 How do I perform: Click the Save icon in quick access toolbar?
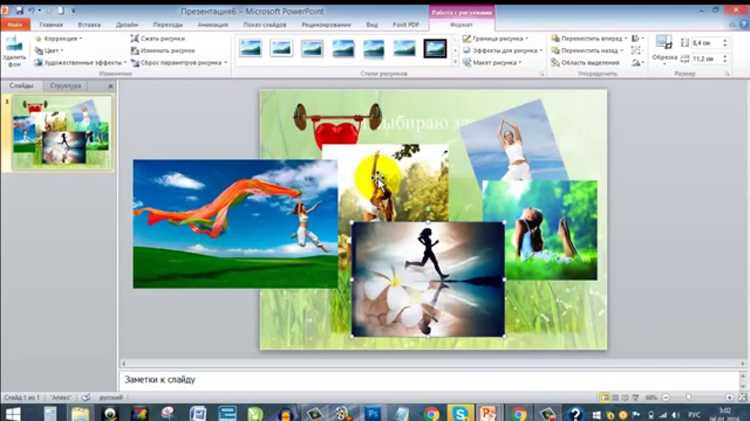click(20, 10)
